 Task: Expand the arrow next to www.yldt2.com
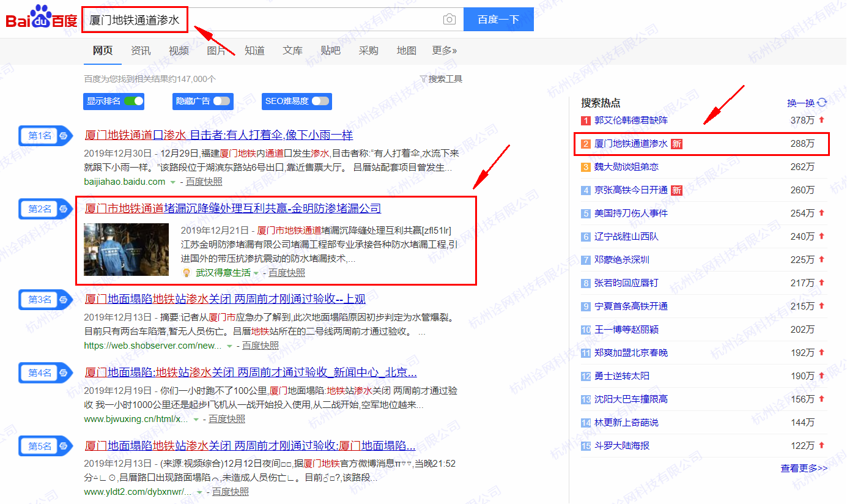199,492
